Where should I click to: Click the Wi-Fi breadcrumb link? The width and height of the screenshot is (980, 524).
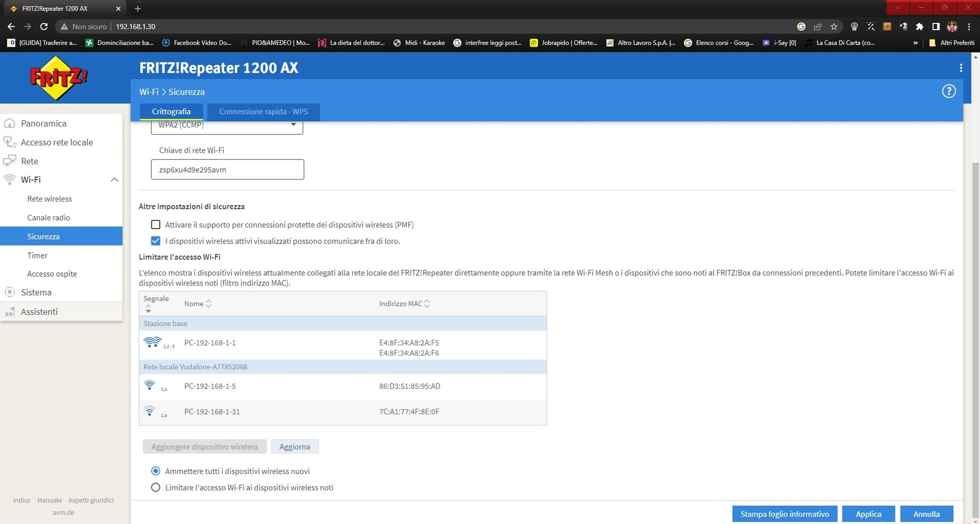[149, 92]
